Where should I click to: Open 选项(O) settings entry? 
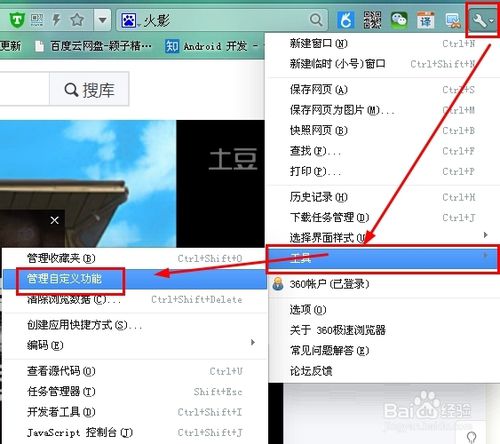[382, 310]
